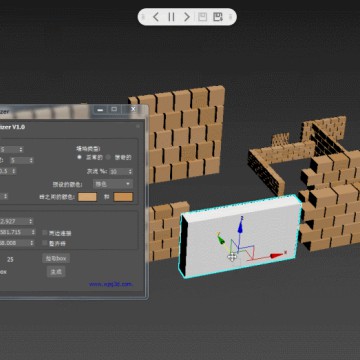Go to the next frame arrow
Image resolution: width=360 pixels, height=360 pixels.
[187, 17]
